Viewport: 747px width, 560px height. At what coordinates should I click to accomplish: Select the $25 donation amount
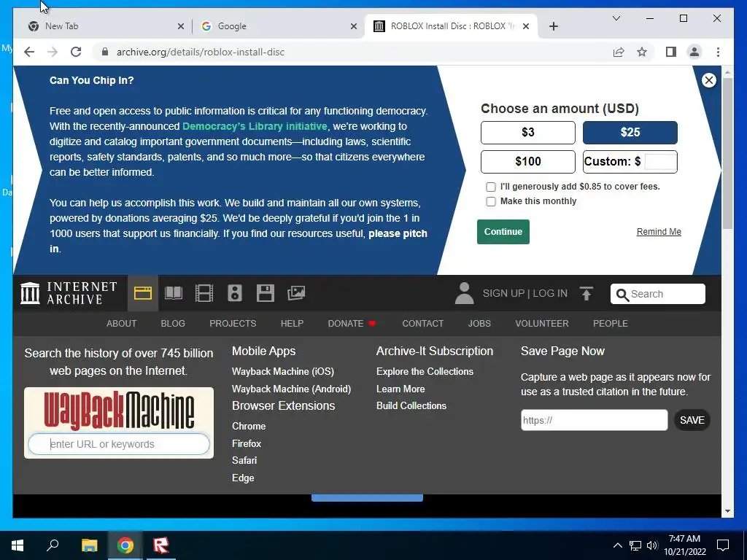[630, 133]
